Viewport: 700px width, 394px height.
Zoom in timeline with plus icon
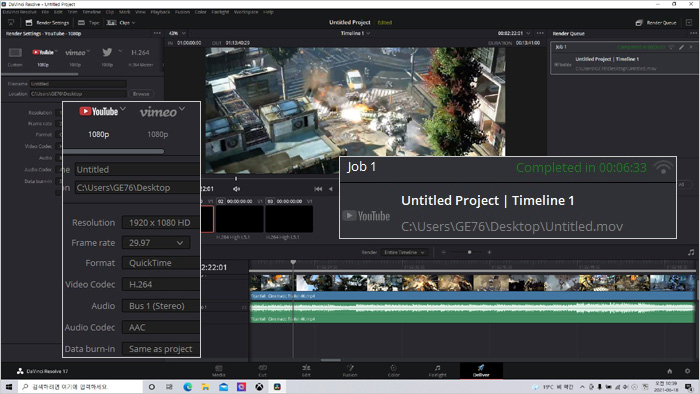(x=489, y=252)
